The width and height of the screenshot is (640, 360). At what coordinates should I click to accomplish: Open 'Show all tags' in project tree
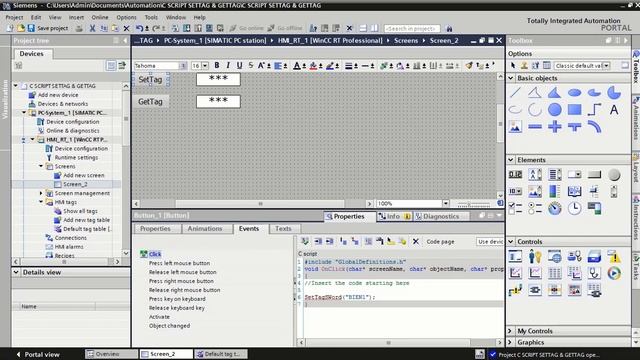[80, 211]
